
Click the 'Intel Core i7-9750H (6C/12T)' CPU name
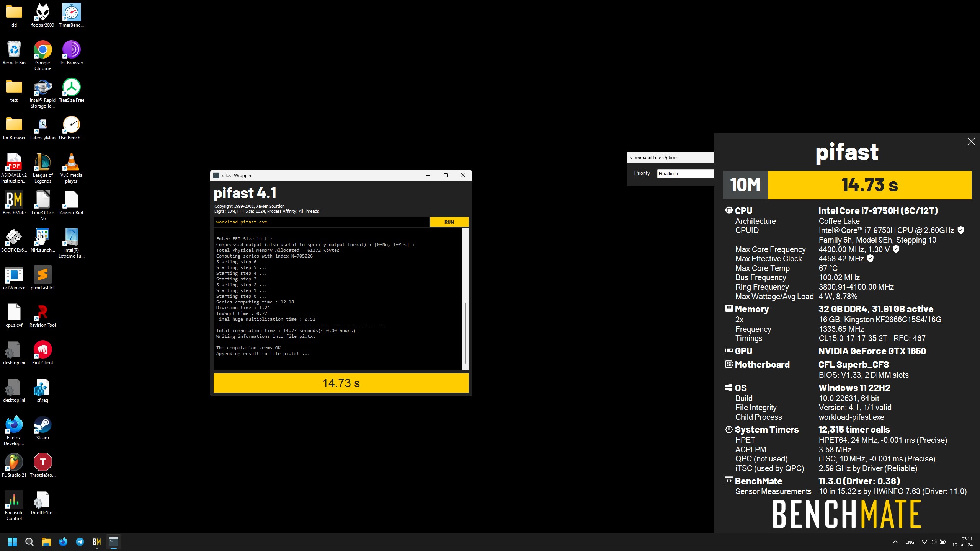pyautogui.click(x=878, y=211)
